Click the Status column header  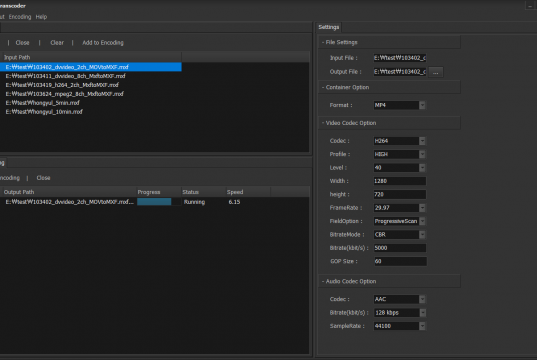click(203, 192)
